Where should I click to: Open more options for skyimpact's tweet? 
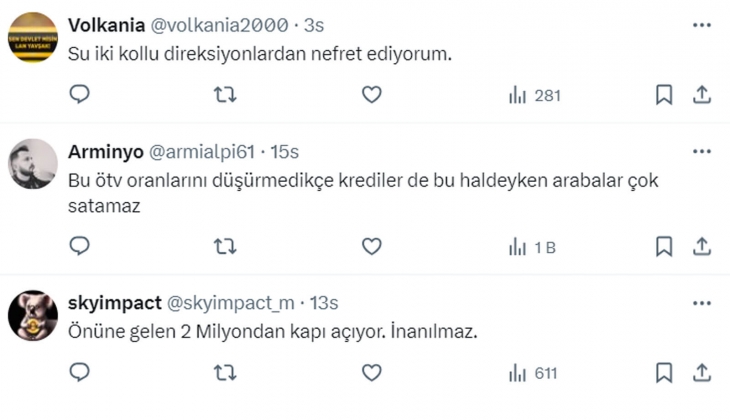coord(701,301)
